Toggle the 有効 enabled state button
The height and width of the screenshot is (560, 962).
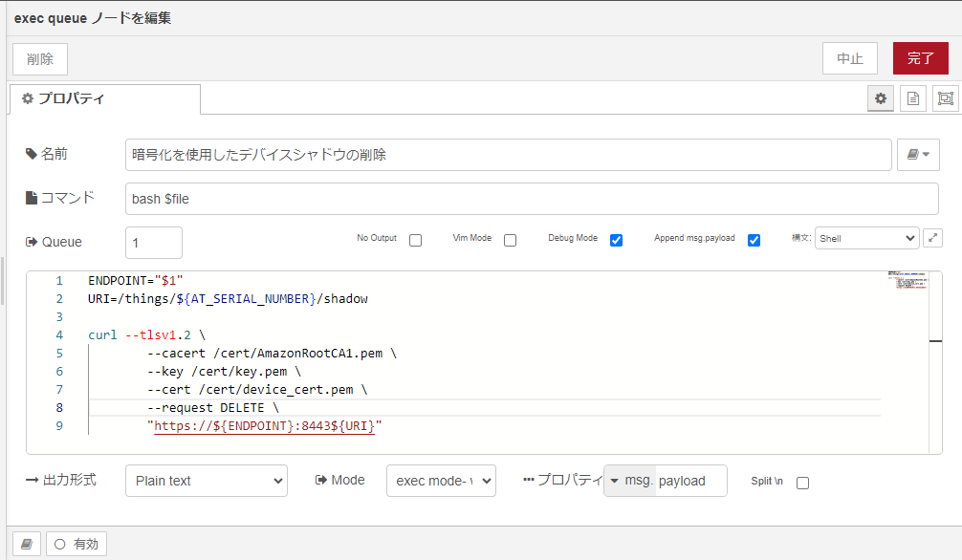click(77, 544)
